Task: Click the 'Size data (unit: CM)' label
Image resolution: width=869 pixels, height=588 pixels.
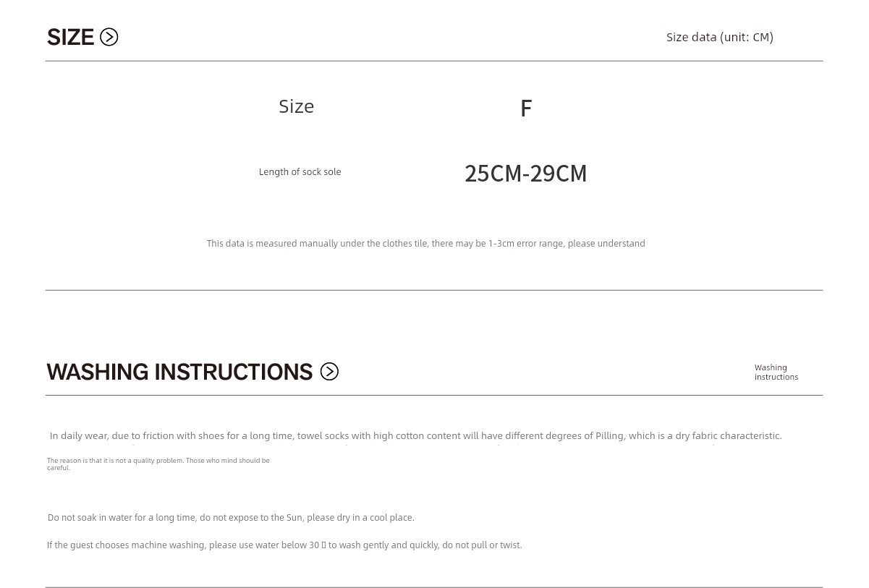Action: tap(720, 37)
